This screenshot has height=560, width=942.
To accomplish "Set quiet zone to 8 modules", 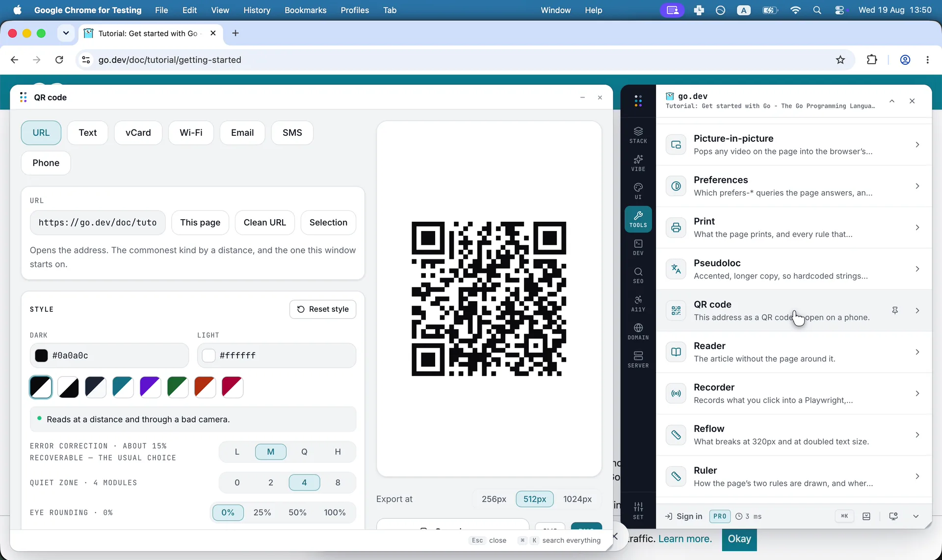I will pyautogui.click(x=338, y=483).
